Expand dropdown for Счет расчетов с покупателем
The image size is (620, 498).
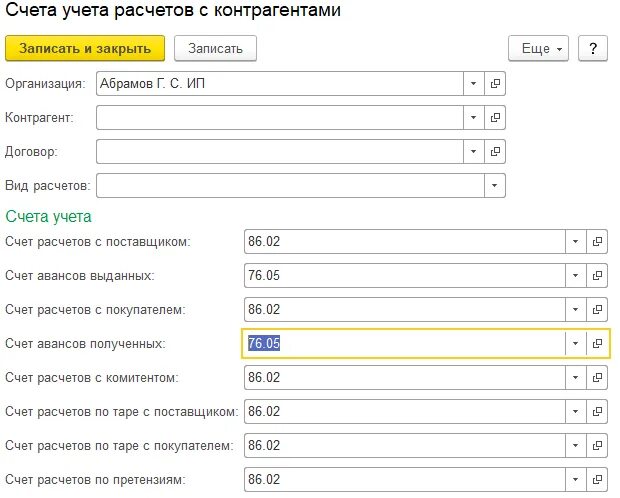point(576,309)
